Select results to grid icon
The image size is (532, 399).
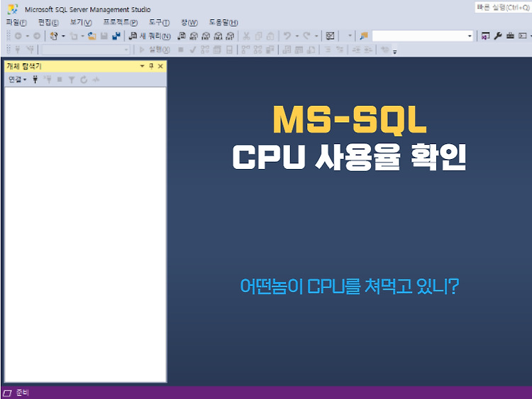pyautogui.click(x=299, y=50)
